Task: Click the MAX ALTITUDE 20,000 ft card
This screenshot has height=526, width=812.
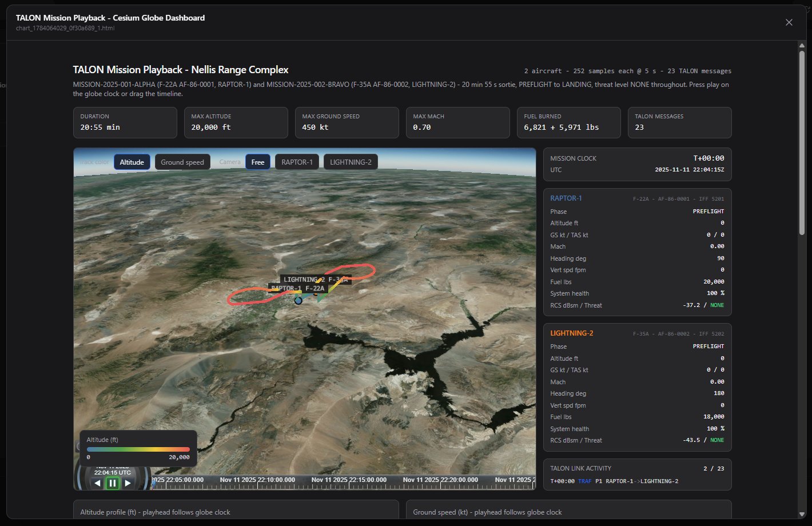Action: pos(236,122)
